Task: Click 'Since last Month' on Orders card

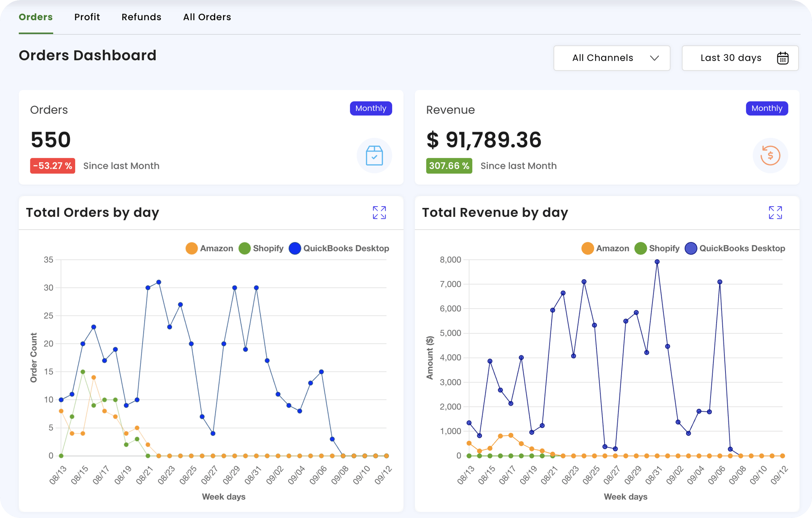Action: [121, 166]
